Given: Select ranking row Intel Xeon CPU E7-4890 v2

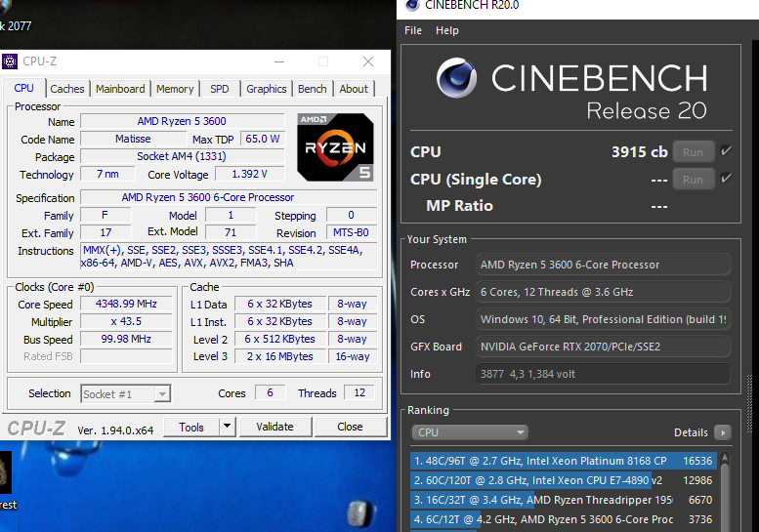Looking at the screenshot, I should (x=564, y=480).
